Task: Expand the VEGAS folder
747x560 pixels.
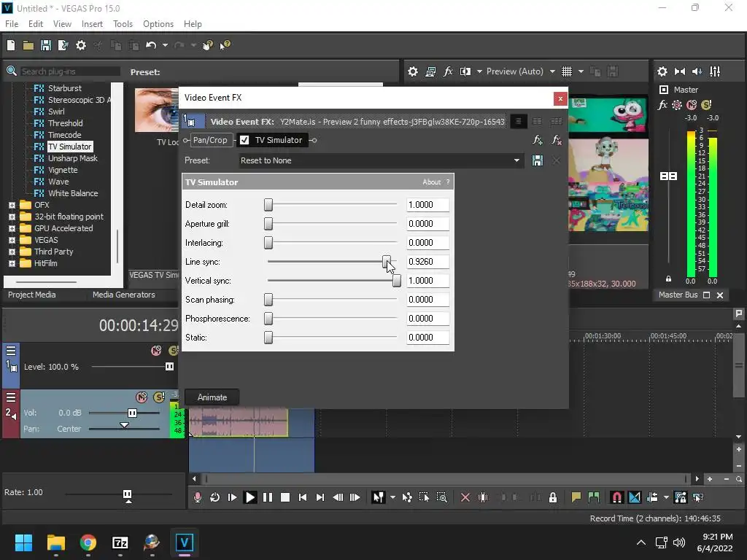Action: click(12, 241)
